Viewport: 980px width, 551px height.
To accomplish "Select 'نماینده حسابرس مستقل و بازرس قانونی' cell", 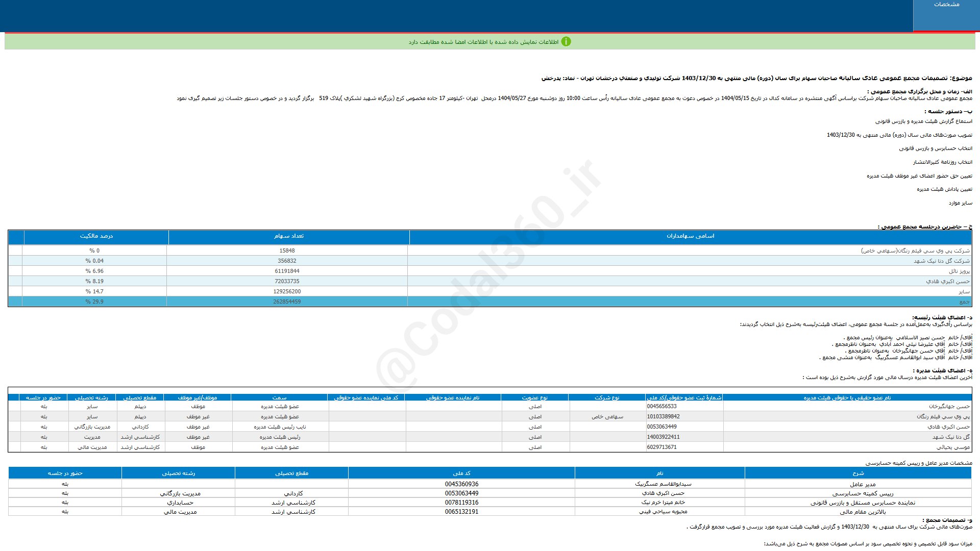I will 863,503.
